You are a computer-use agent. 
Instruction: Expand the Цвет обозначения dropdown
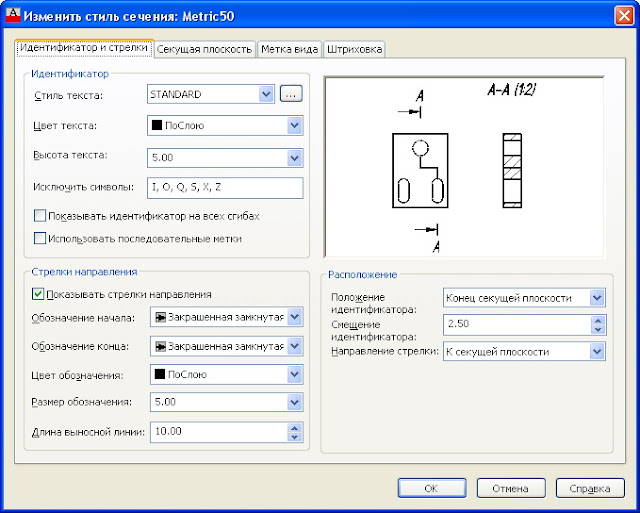click(294, 374)
